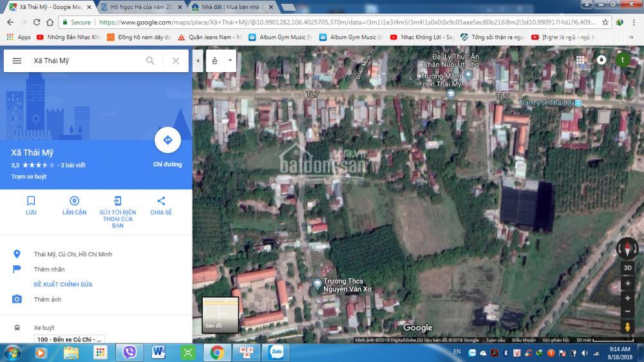The image size is (644, 362).
Task: Open Chrome menu three dots
Action: tap(634, 22)
